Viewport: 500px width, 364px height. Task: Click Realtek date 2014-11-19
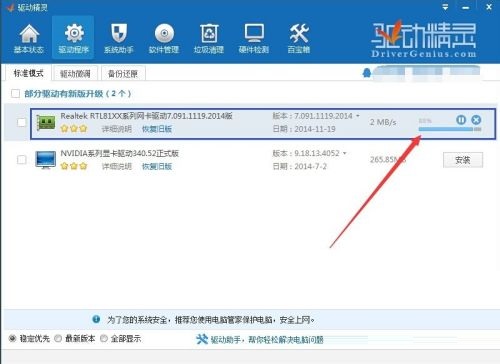click(x=304, y=129)
